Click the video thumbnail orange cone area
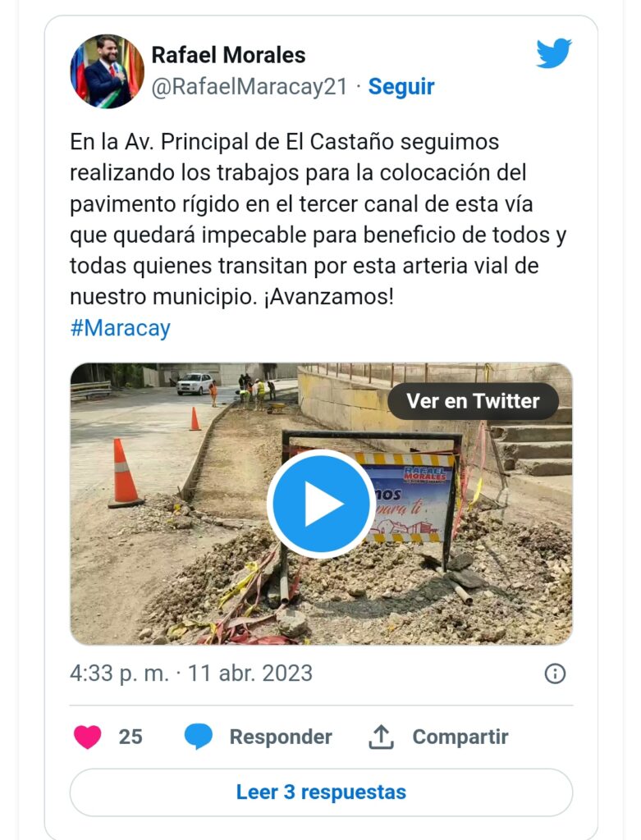Viewport: 641px width, 840px height. tap(124, 473)
